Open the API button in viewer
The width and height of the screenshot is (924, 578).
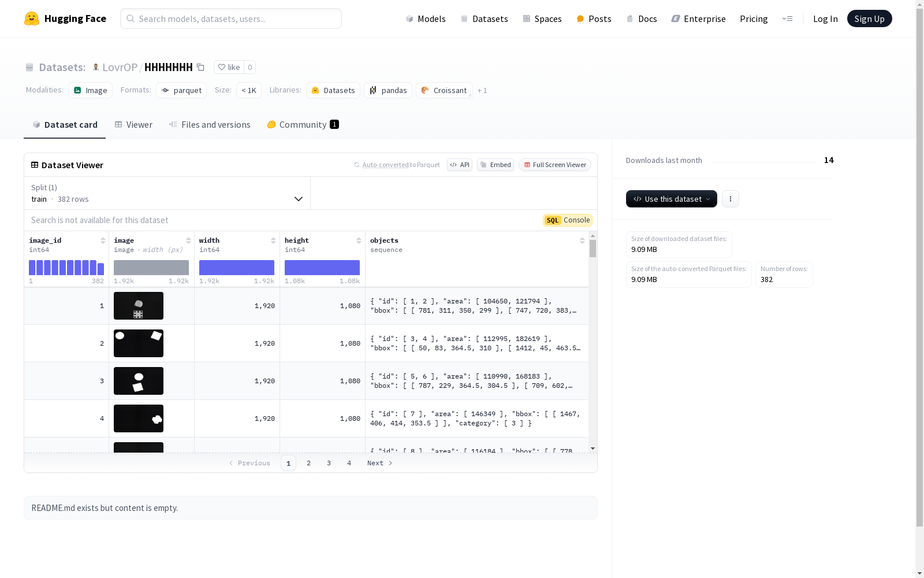pyautogui.click(x=460, y=165)
